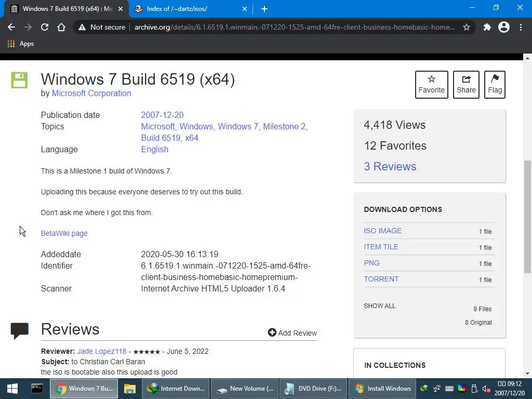Click SHOW ALL download files
The width and height of the screenshot is (532, 399).
[x=380, y=306]
